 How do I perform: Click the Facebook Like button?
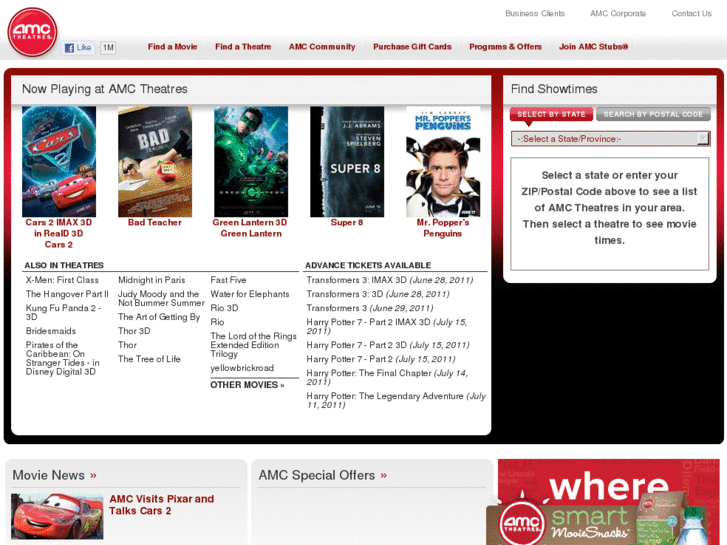78,47
